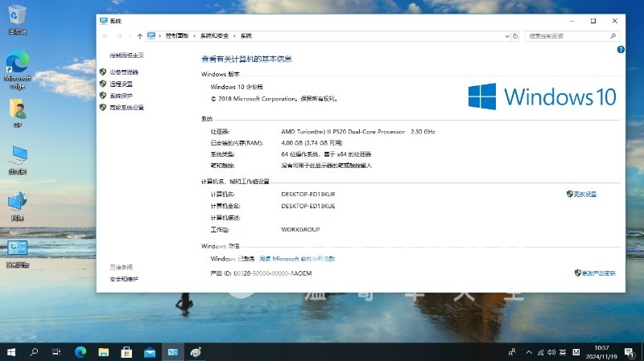This screenshot has width=644, height=361.
Task: Open the Microsoft software license terms link
Action: (297, 259)
